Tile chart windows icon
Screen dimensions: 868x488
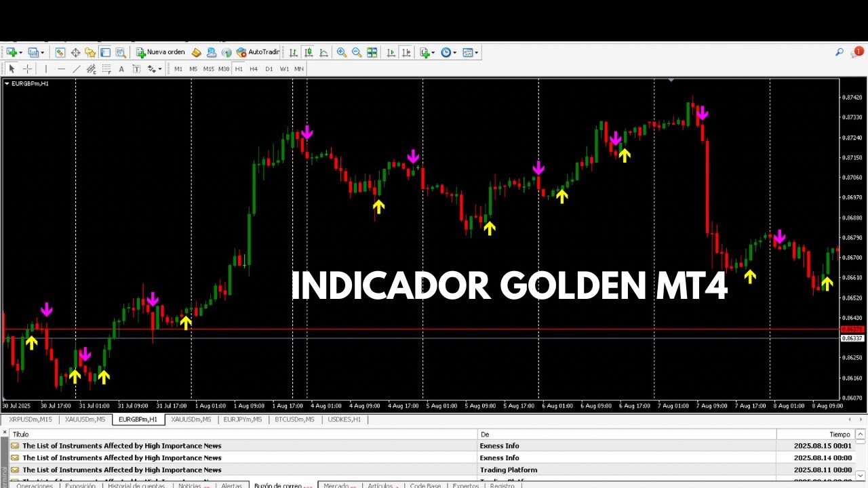point(372,52)
